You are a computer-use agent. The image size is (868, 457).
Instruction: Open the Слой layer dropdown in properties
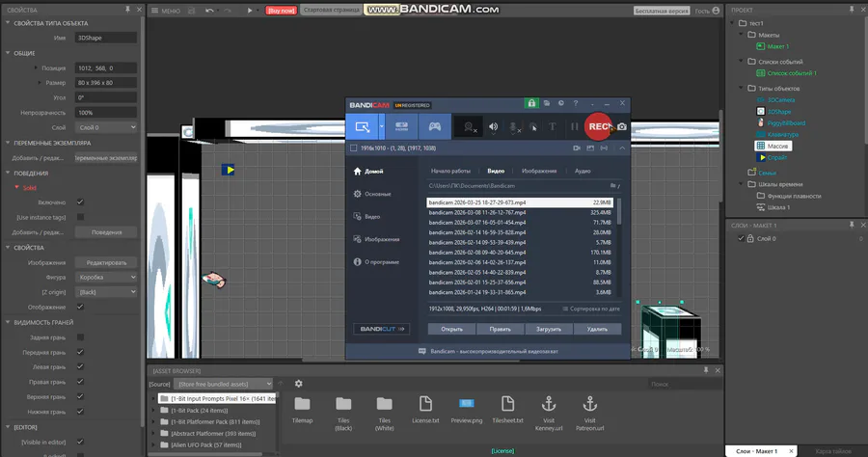[106, 127]
